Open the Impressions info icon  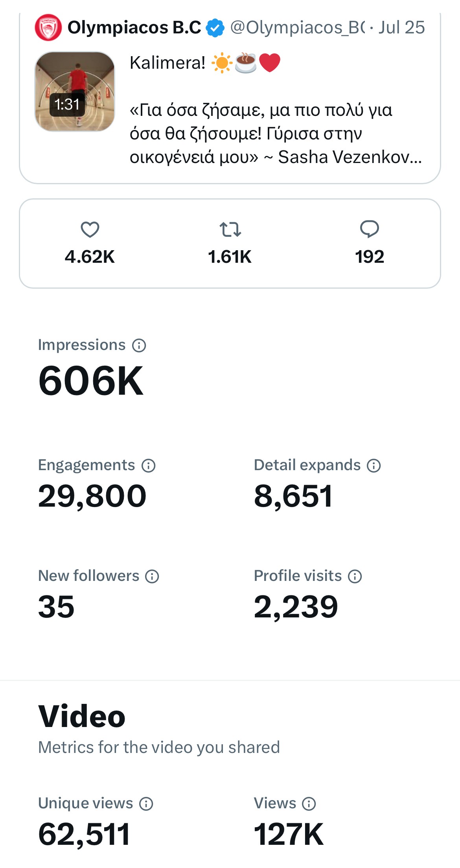[x=139, y=346]
